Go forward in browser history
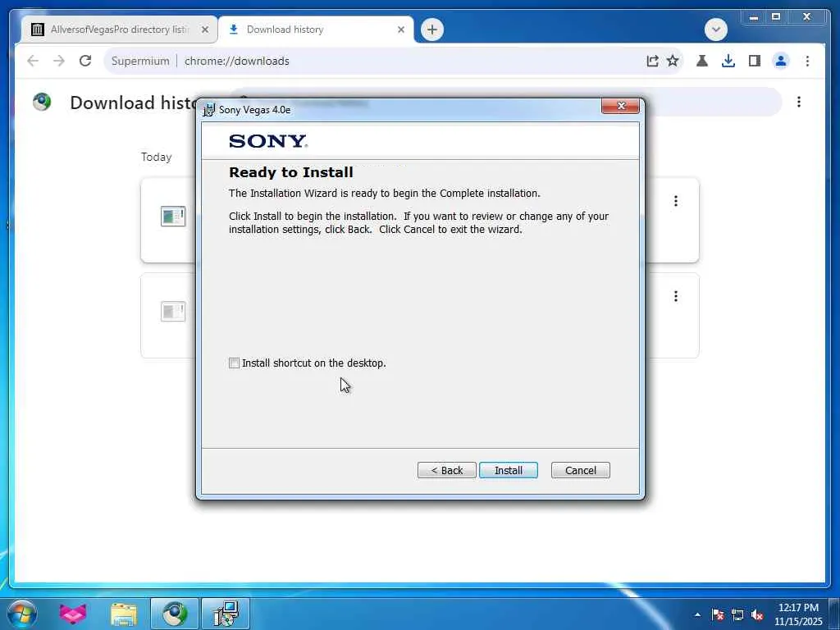 point(59,61)
